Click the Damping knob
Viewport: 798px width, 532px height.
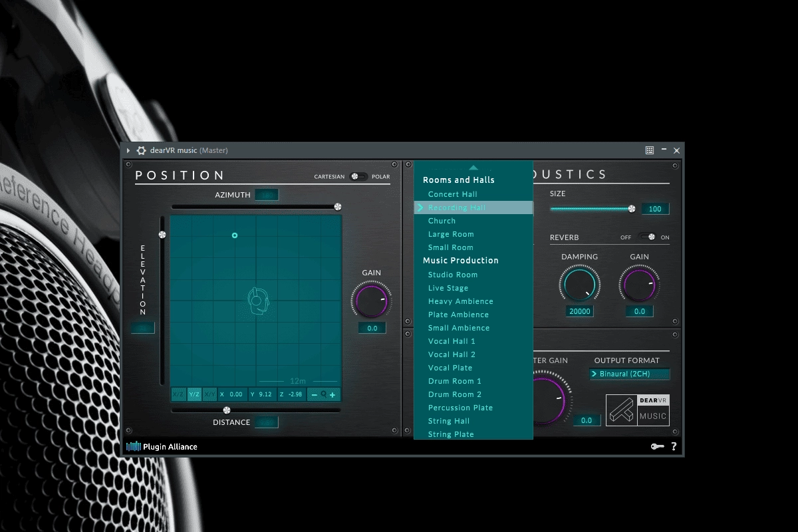[579, 285]
